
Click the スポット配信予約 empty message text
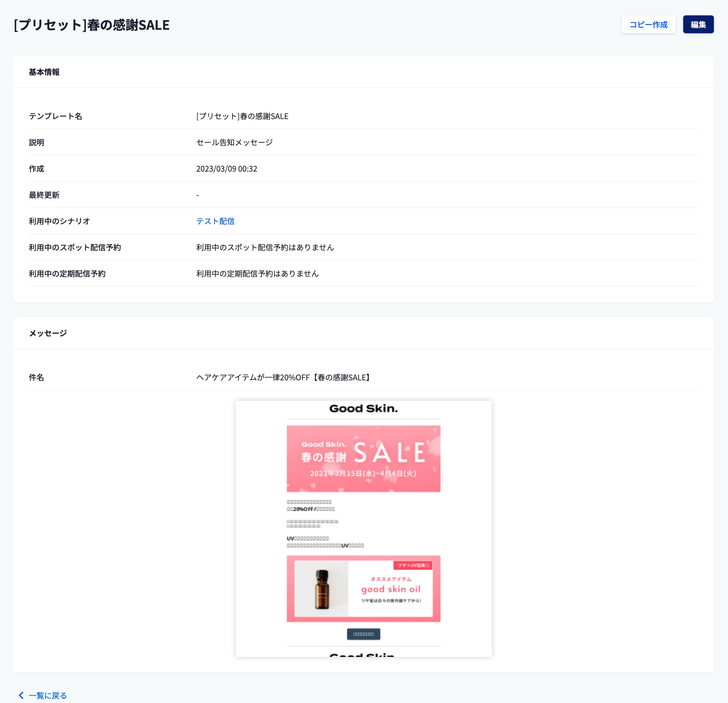(x=265, y=247)
